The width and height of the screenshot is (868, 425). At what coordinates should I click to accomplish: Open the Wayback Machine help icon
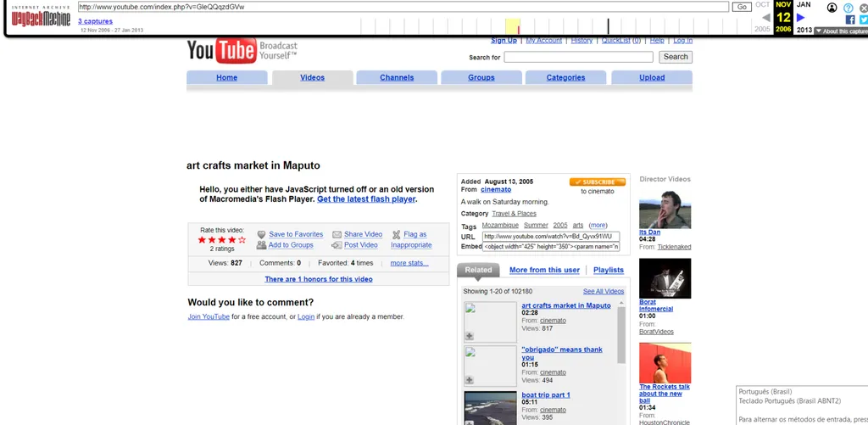click(x=849, y=8)
